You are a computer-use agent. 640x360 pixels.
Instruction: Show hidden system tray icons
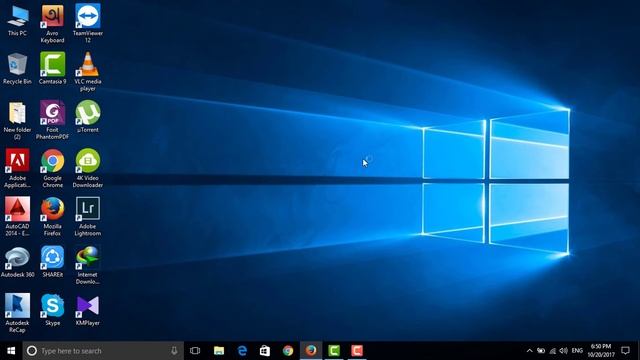click(529, 351)
